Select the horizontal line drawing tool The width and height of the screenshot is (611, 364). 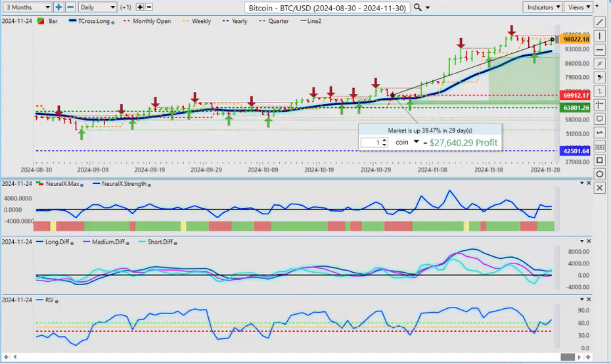(600, 50)
